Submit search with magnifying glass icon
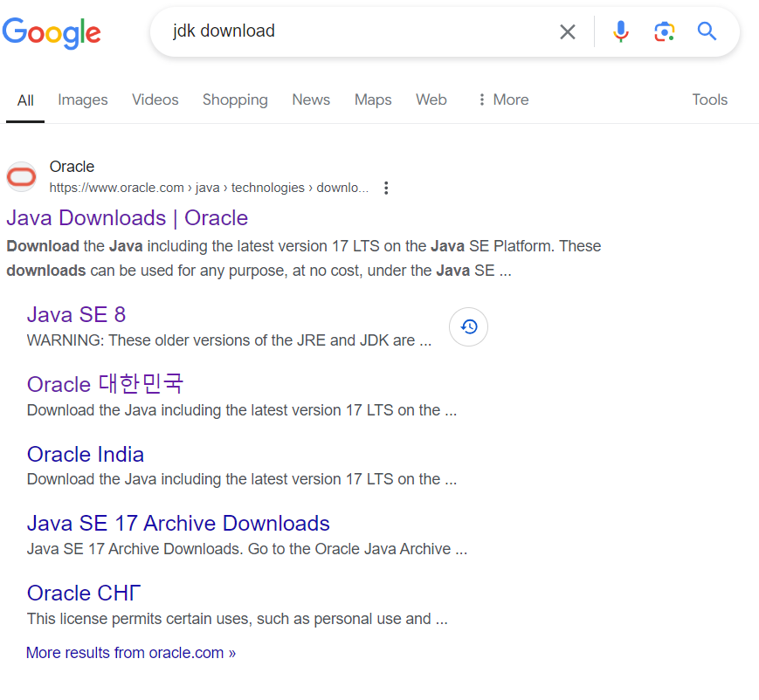 click(x=707, y=31)
